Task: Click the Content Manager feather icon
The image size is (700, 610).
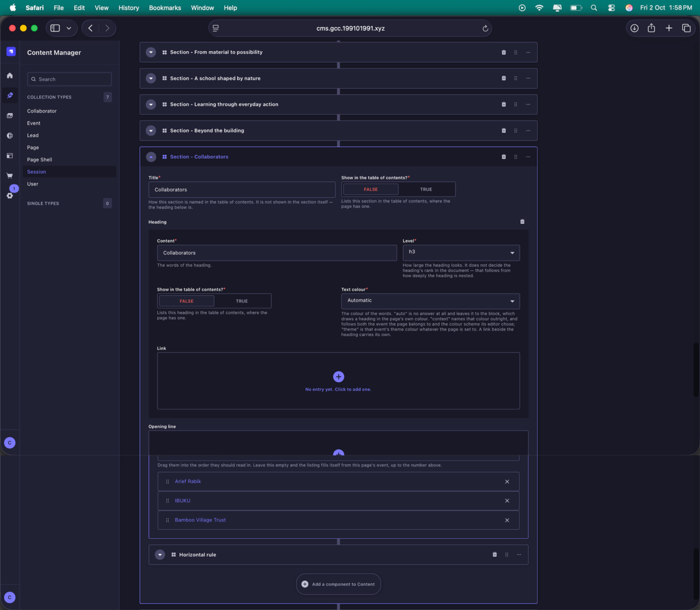Action: coord(10,95)
